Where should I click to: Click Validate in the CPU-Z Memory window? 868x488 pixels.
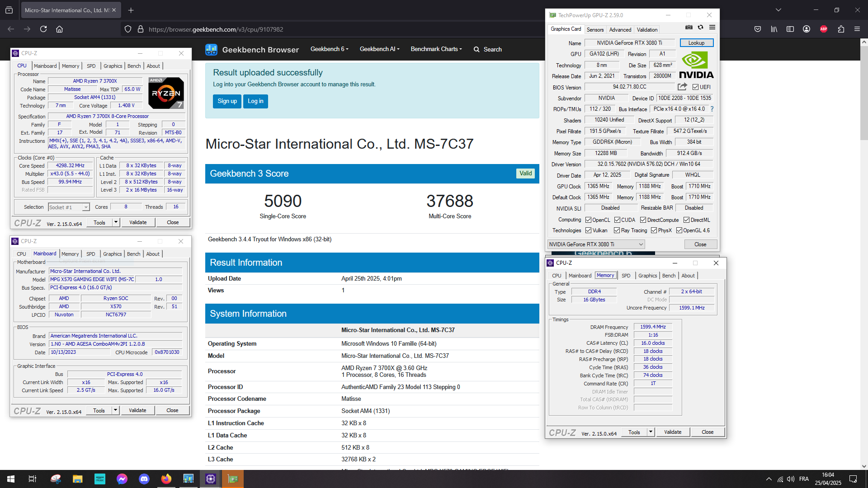(673, 432)
